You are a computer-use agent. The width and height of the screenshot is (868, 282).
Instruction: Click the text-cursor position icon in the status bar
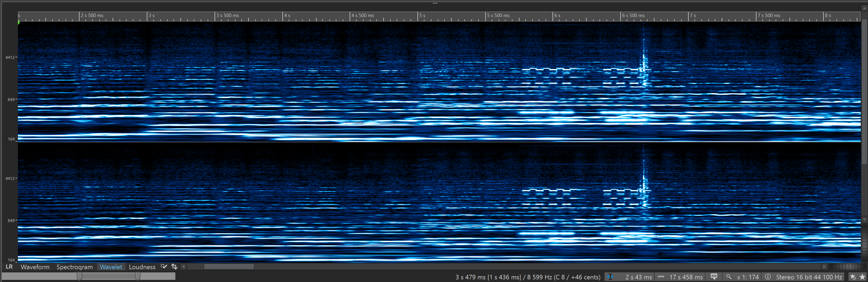tap(611, 277)
